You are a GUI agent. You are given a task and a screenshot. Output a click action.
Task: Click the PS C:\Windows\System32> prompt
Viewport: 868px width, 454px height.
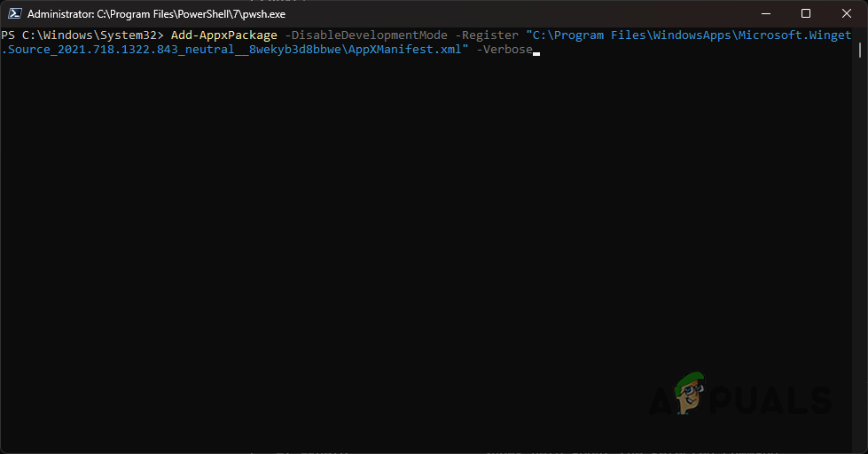[x=82, y=35]
